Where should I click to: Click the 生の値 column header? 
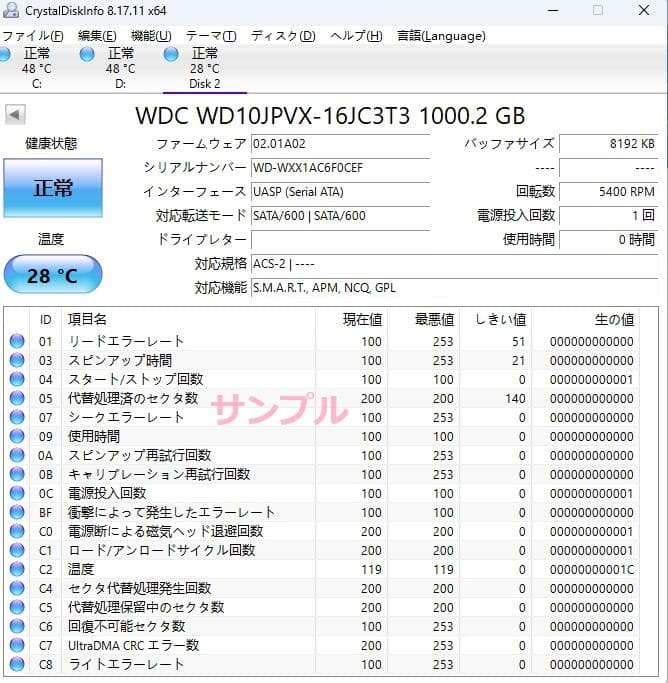click(x=614, y=319)
